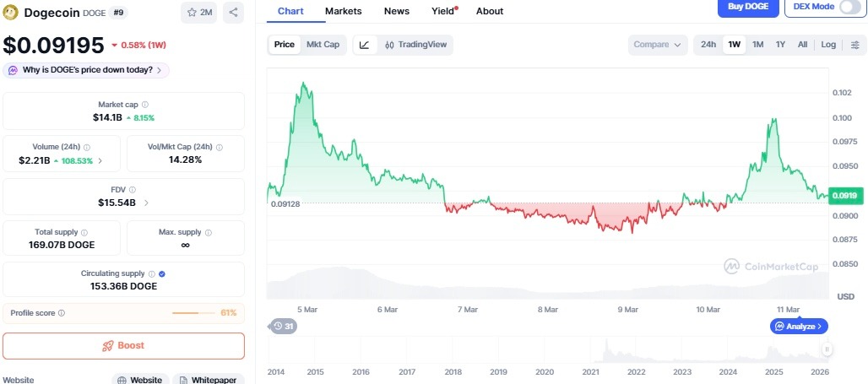Click the share icon beside Dogecoin

[x=234, y=13]
